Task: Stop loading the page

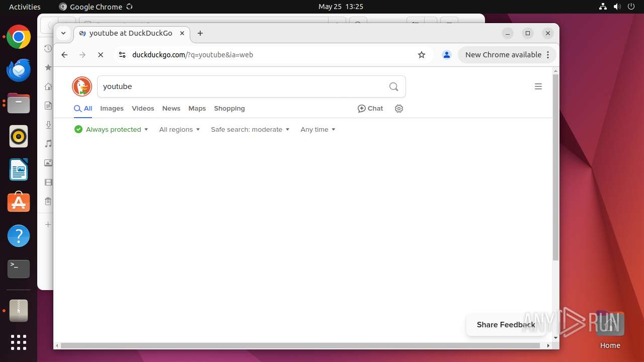Action: coord(101,55)
